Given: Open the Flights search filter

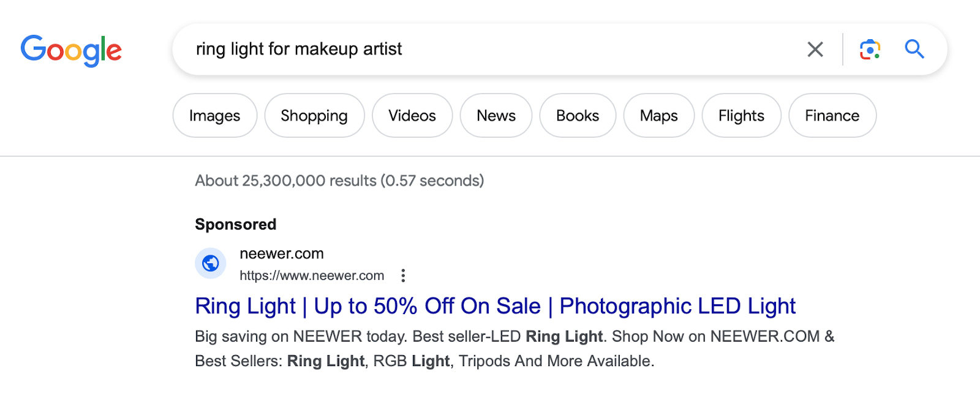Looking at the screenshot, I should click(741, 115).
